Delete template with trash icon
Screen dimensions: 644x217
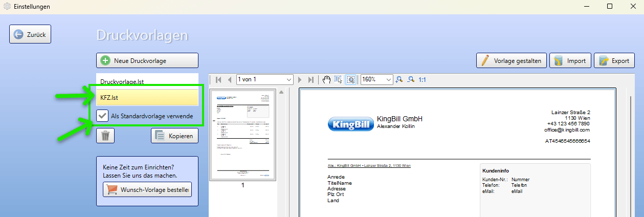pyautogui.click(x=105, y=136)
